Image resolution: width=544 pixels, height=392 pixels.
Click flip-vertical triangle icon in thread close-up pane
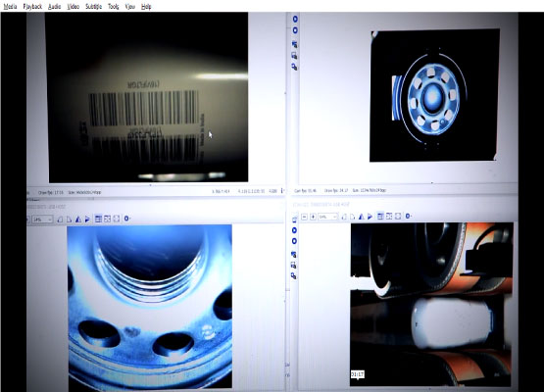pos(87,220)
